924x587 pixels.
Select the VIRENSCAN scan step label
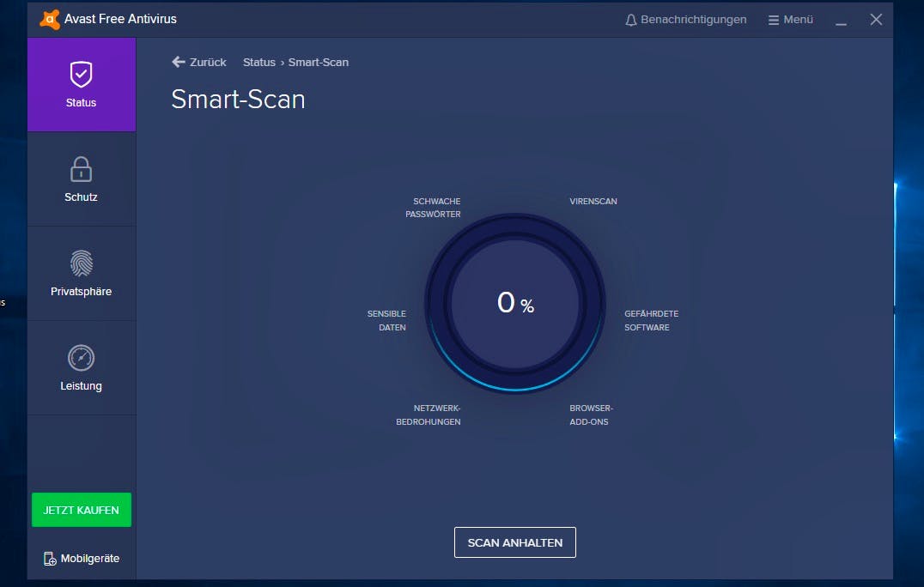(x=593, y=202)
